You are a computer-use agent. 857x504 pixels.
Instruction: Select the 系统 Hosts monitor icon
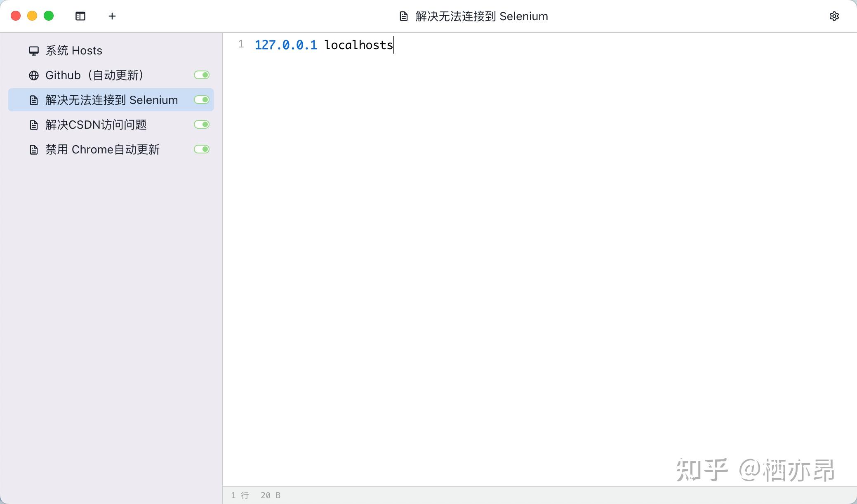(34, 50)
